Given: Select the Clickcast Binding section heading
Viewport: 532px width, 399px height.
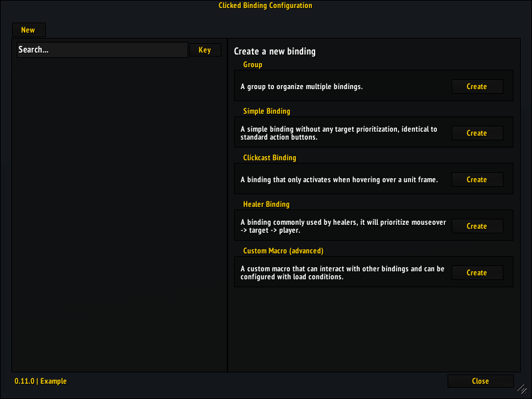Looking at the screenshot, I should pyautogui.click(x=269, y=158).
